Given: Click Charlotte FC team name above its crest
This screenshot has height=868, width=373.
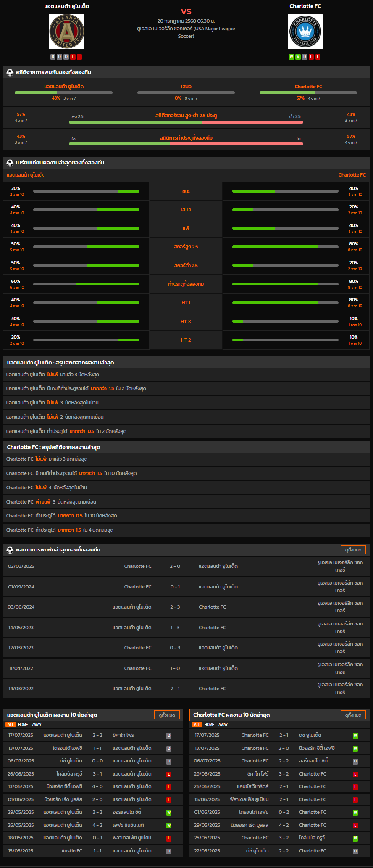Looking at the screenshot, I should 305,6.
